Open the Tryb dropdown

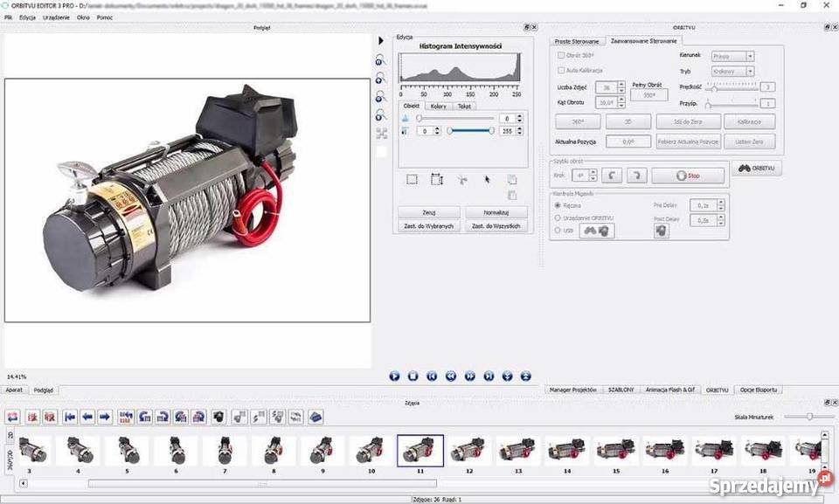pos(732,71)
